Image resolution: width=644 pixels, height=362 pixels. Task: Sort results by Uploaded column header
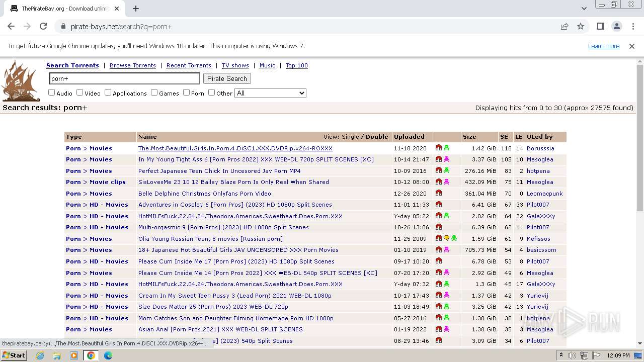click(409, 137)
